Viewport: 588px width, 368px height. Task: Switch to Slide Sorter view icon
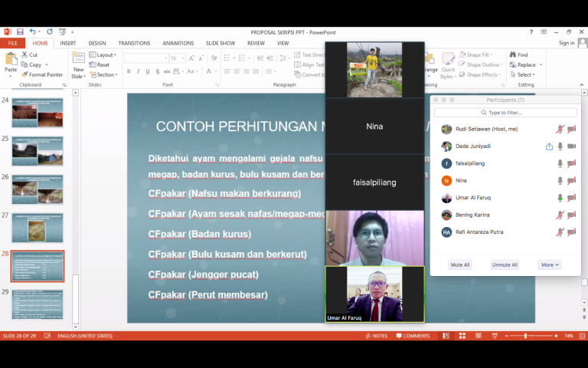[x=462, y=336]
